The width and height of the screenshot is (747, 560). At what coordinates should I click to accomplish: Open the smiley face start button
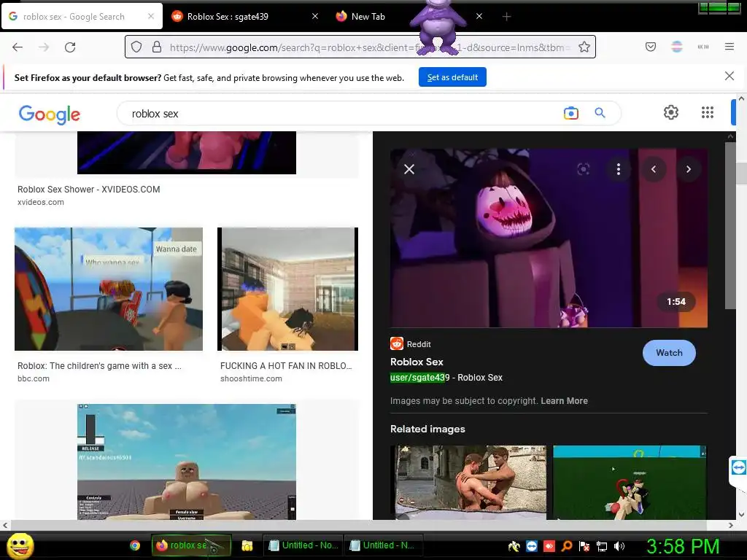20,545
